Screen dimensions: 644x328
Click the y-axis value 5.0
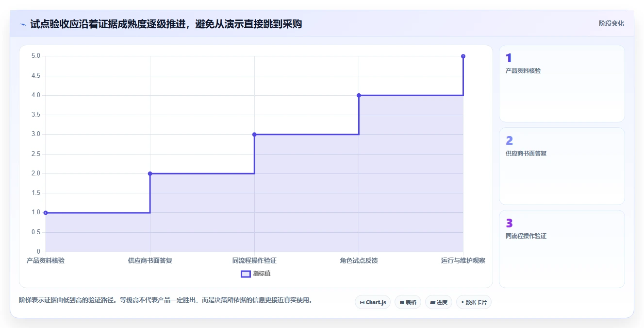coord(36,56)
